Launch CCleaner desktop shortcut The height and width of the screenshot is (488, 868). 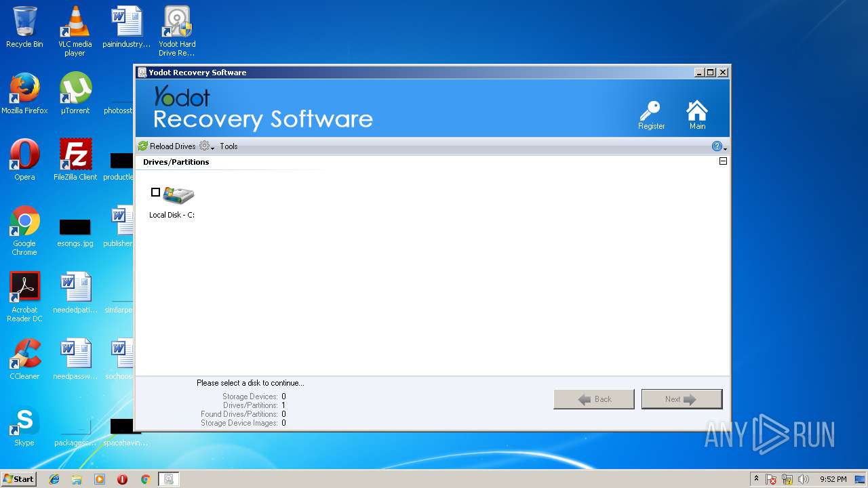click(24, 359)
